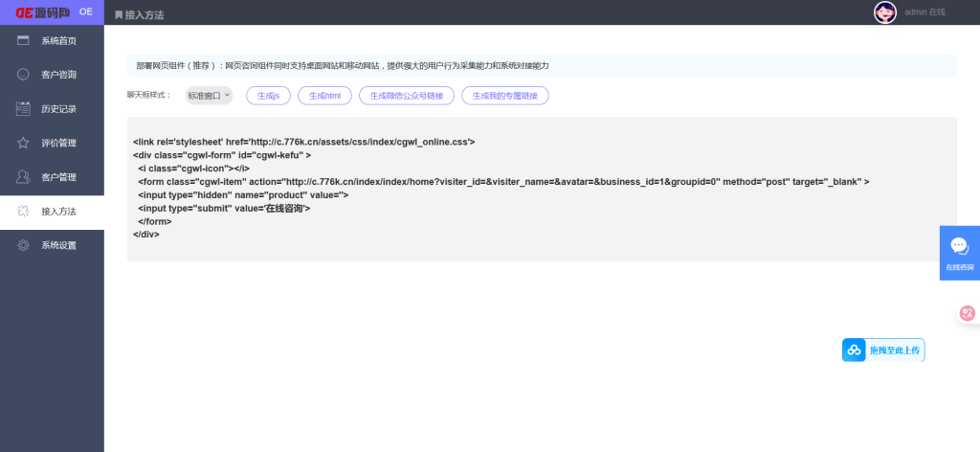The width and height of the screenshot is (980, 452).
Task: Click the Baidu cloud upload icon
Action: click(854, 350)
